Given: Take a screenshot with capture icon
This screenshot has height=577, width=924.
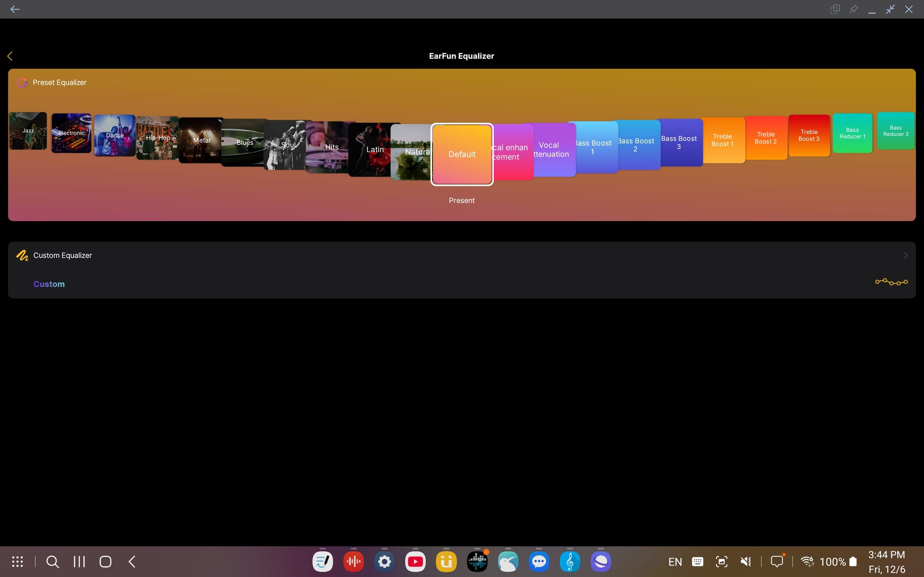Looking at the screenshot, I should click(722, 562).
